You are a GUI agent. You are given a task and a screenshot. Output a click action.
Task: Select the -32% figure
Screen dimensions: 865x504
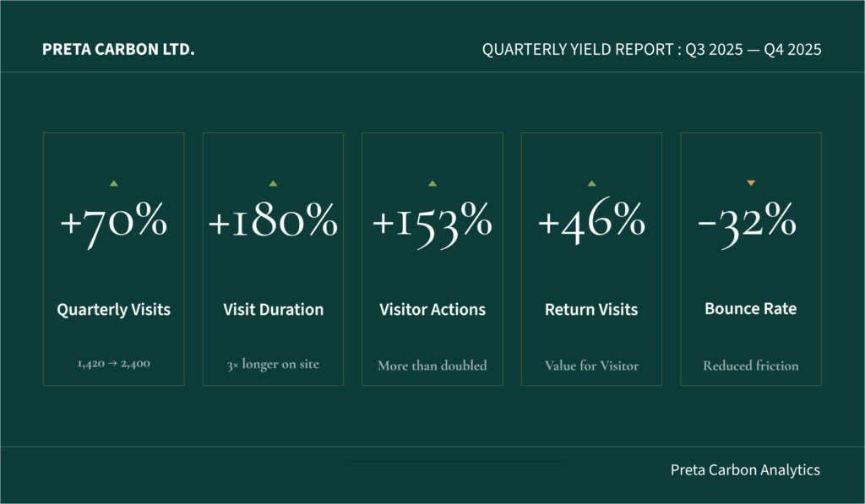point(748,224)
